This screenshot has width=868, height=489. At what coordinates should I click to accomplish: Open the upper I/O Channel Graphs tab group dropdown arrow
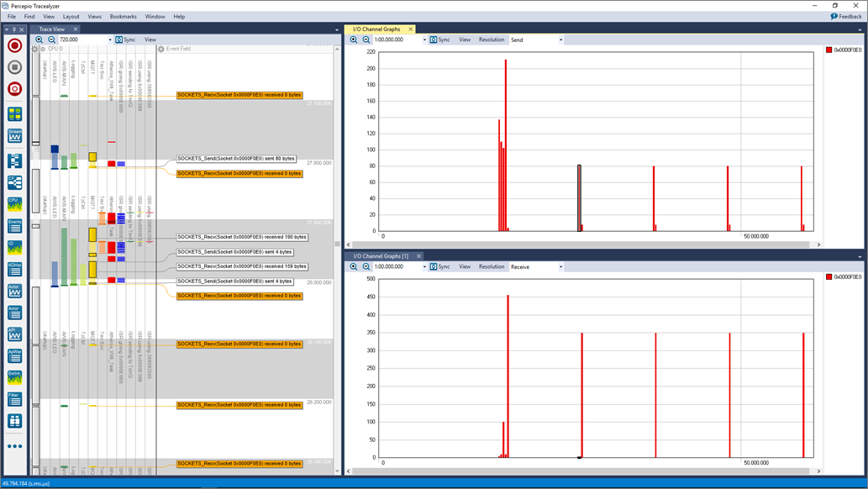[x=860, y=30]
